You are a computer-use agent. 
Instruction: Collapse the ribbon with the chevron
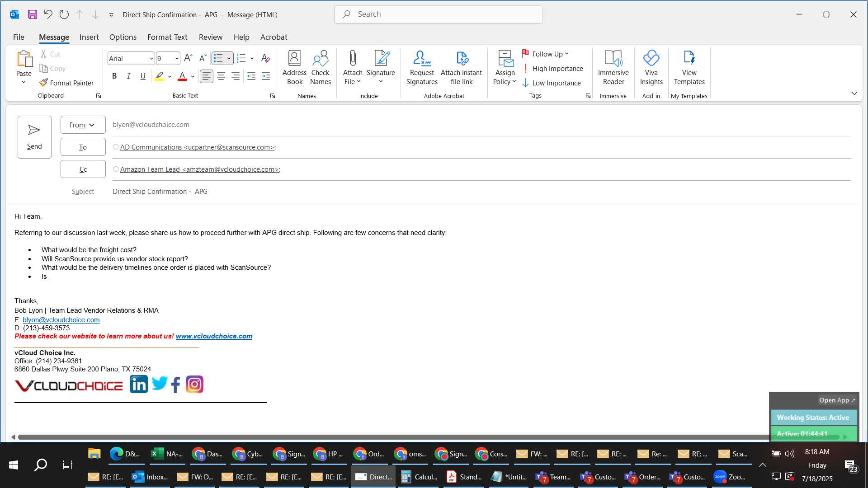coord(854,94)
